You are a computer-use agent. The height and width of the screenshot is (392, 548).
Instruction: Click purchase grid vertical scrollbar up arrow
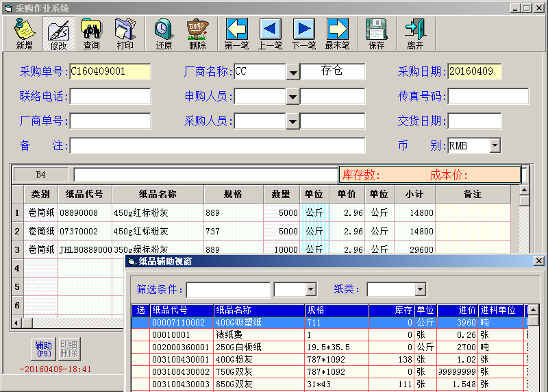click(x=524, y=191)
